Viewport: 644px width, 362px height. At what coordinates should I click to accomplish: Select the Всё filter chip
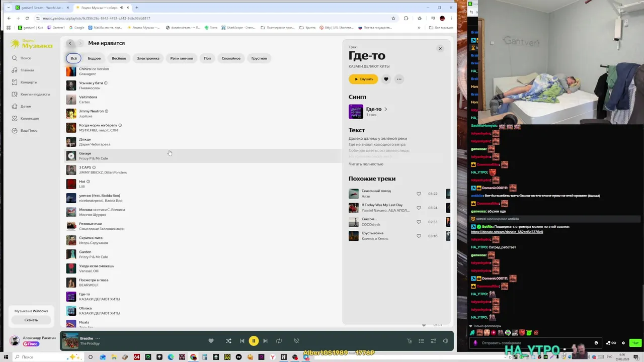73,58
